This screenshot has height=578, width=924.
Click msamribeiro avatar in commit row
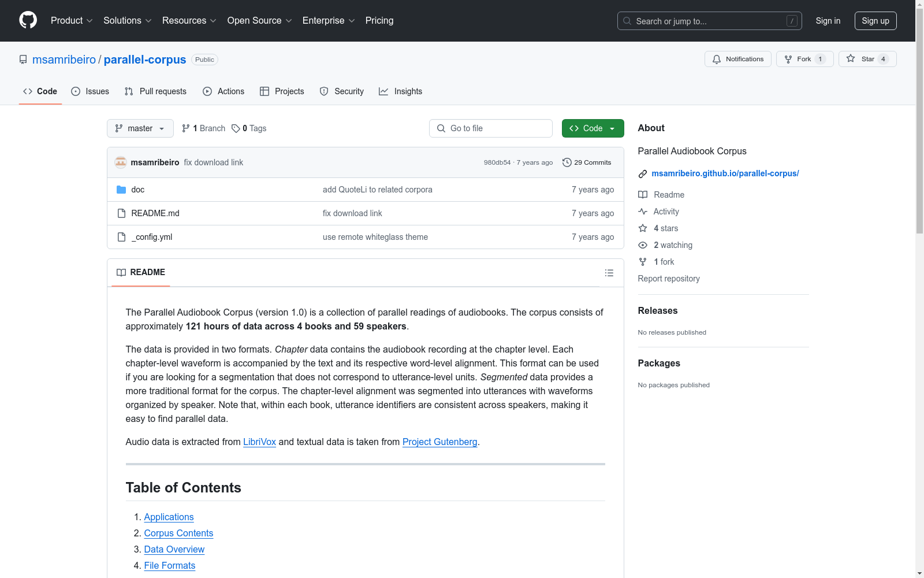(121, 162)
